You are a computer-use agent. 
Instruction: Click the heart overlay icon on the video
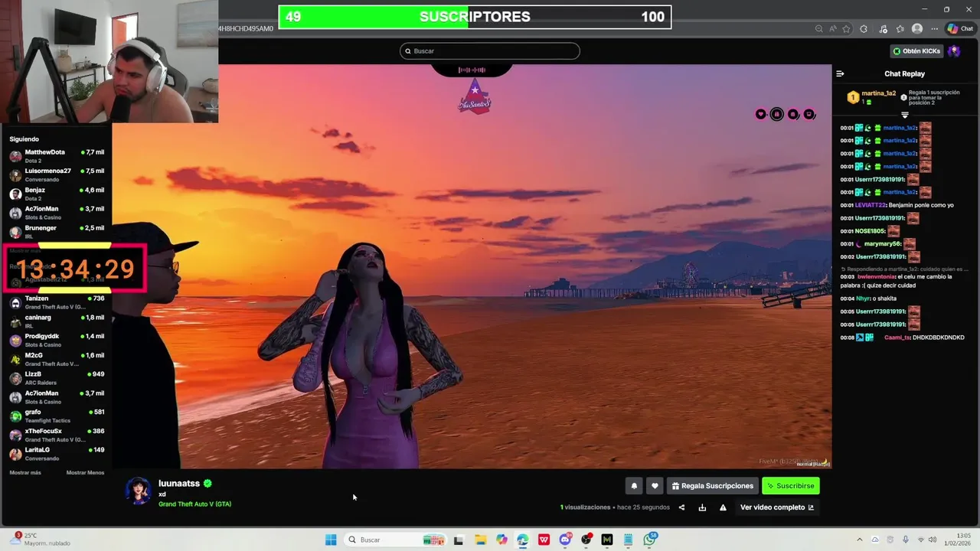(x=760, y=115)
